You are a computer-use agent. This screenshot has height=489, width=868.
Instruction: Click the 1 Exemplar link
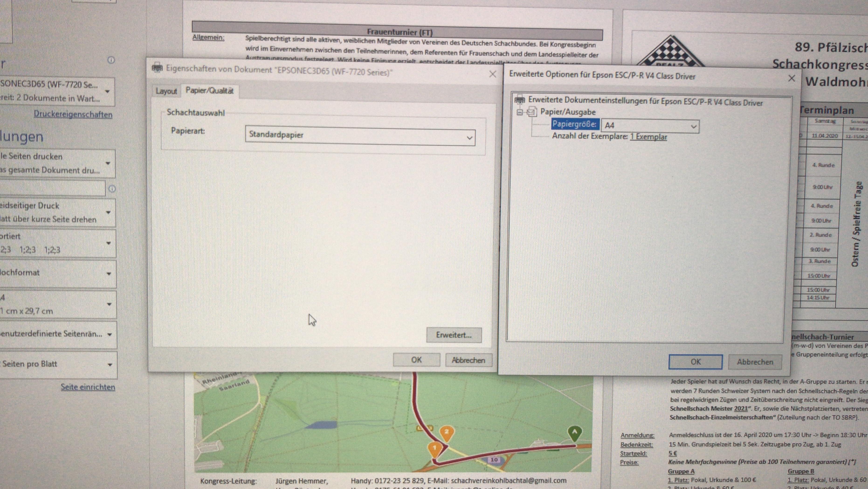[648, 136]
